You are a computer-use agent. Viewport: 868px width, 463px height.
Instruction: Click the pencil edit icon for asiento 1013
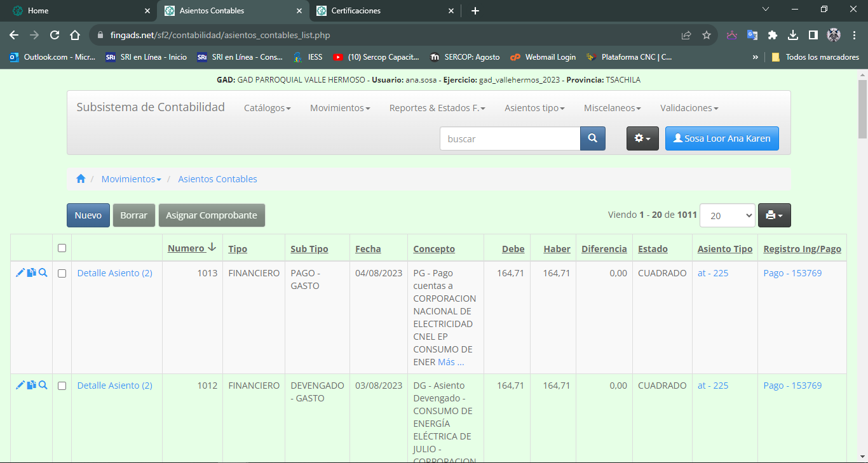20,273
